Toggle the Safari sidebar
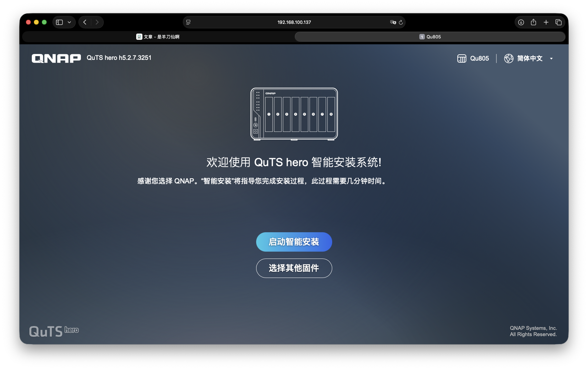Viewport: 588px width, 370px height. click(59, 22)
